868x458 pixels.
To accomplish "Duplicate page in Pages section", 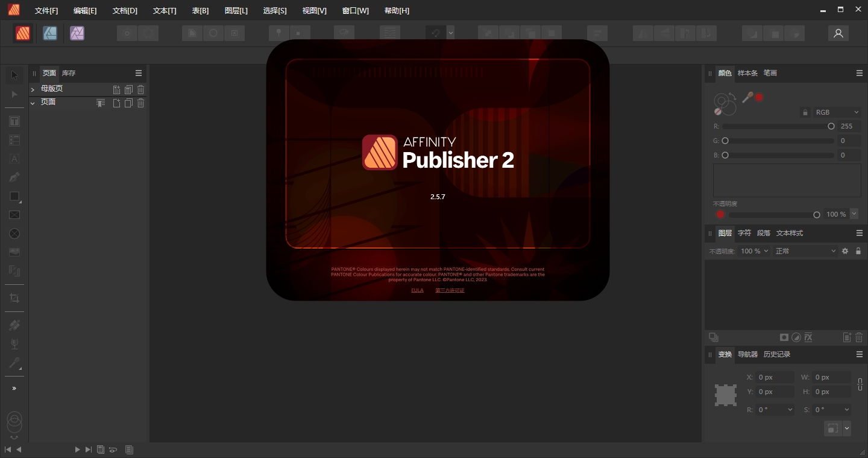I will click(128, 103).
